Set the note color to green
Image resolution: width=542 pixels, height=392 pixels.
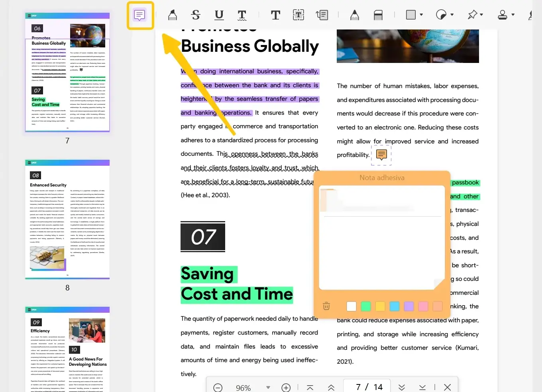tap(365, 306)
